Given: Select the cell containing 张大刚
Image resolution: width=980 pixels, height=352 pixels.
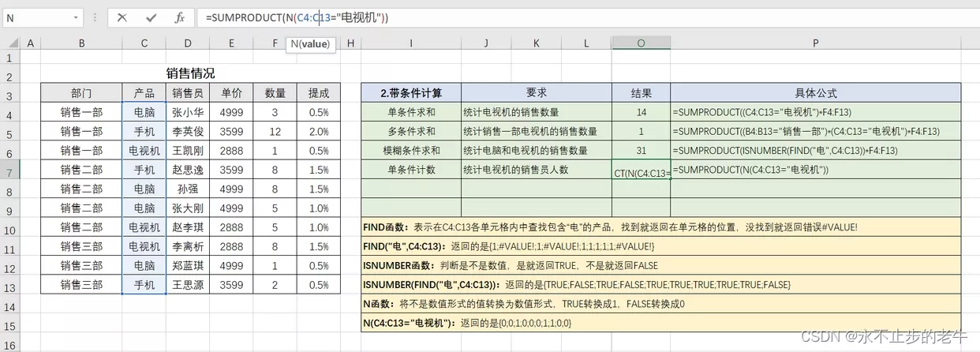Looking at the screenshot, I should click(x=188, y=208).
